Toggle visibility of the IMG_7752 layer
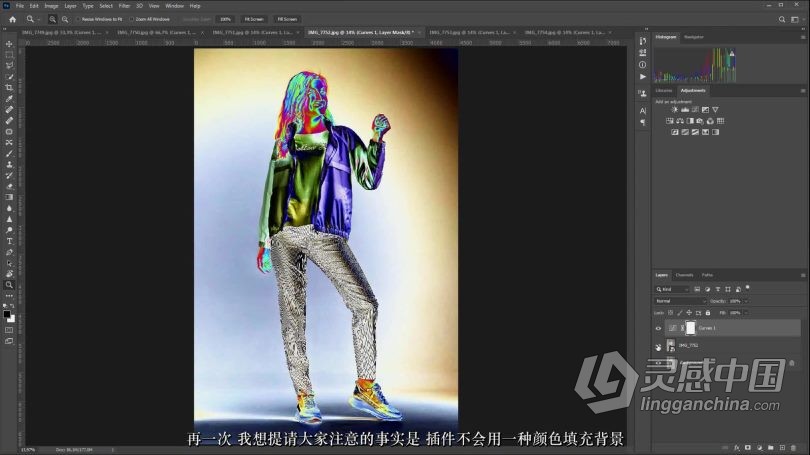810x455 pixels. pyautogui.click(x=658, y=348)
